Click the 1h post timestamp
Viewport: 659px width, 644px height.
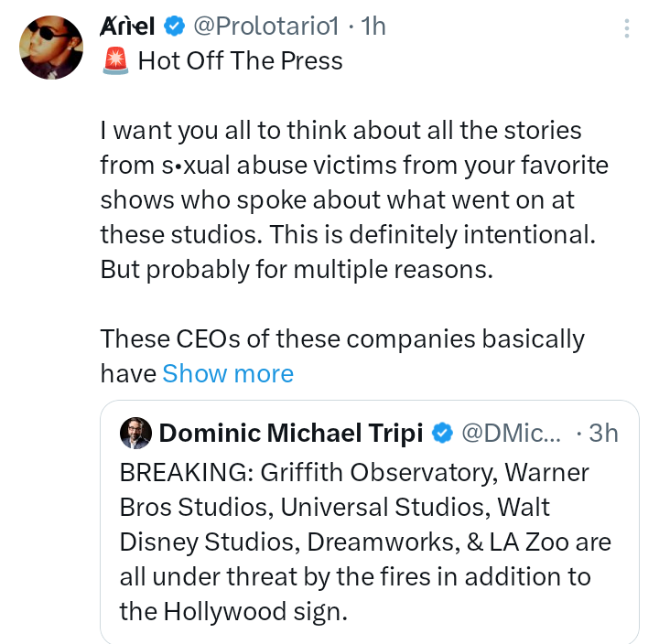pyautogui.click(x=373, y=27)
